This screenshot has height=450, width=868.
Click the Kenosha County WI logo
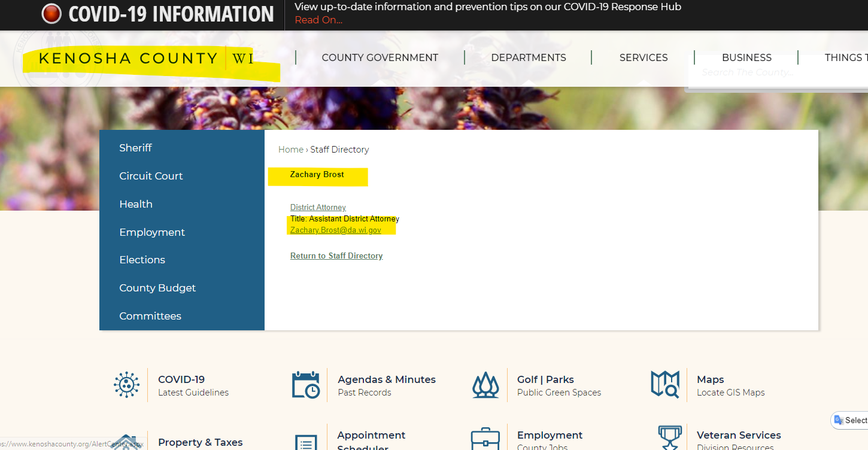pyautogui.click(x=146, y=58)
